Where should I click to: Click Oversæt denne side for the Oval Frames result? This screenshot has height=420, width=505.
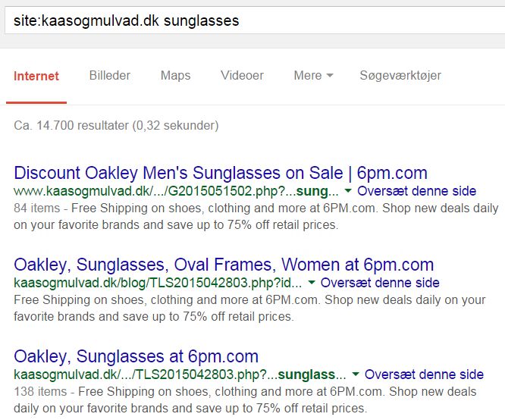[x=380, y=283]
